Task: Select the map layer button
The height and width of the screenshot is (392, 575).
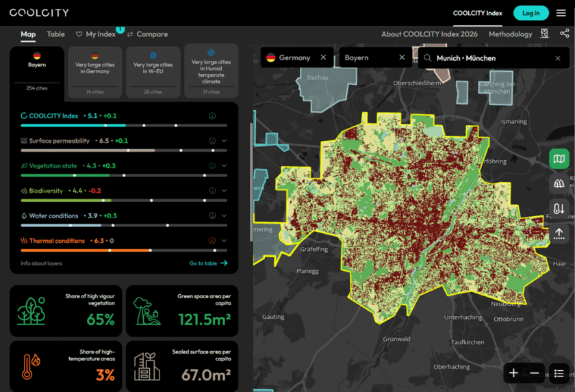Action: 559,159
